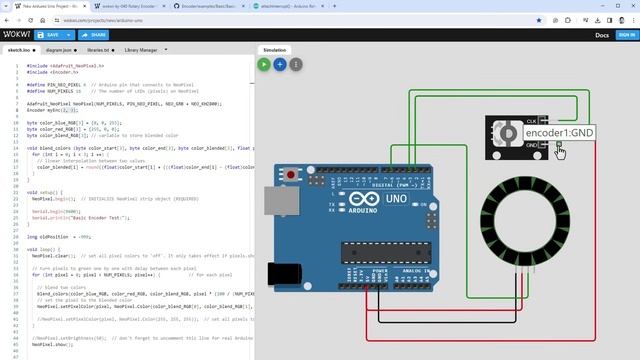The height and width of the screenshot is (360, 640).
Task: Switch to the libraries.txt tab
Action: pos(100,50)
